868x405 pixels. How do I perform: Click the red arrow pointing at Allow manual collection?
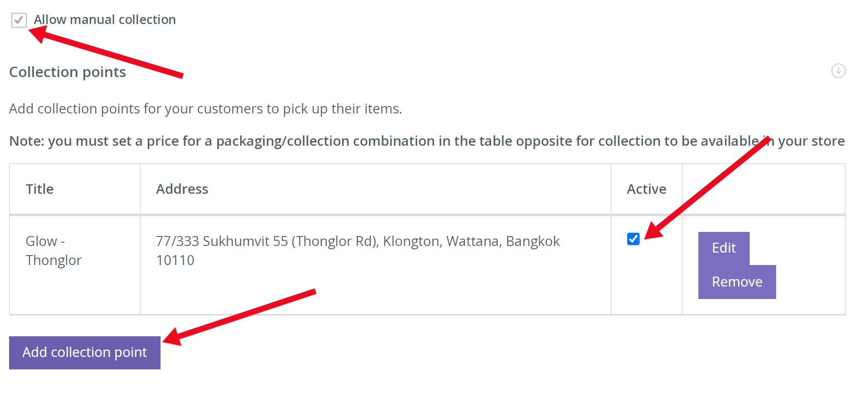106,51
